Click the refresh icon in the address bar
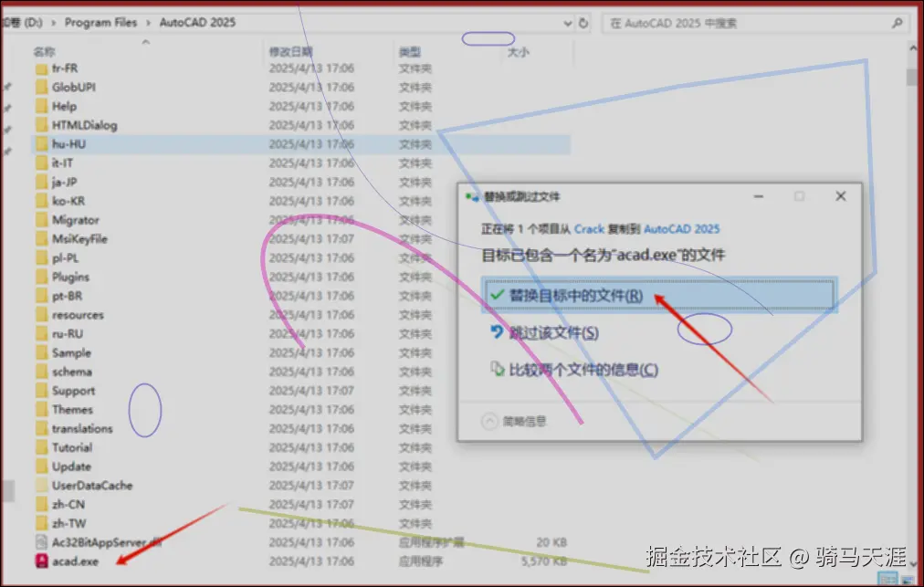 pos(583,23)
